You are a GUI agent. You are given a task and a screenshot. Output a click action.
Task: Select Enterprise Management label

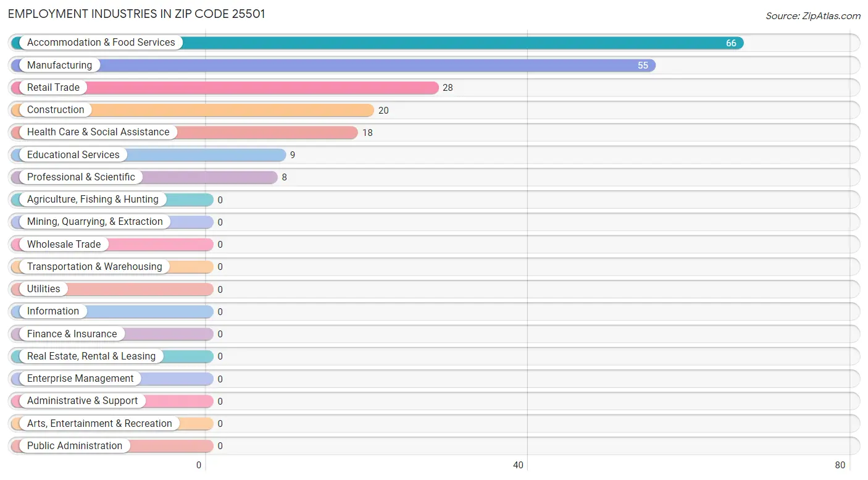click(80, 378)
